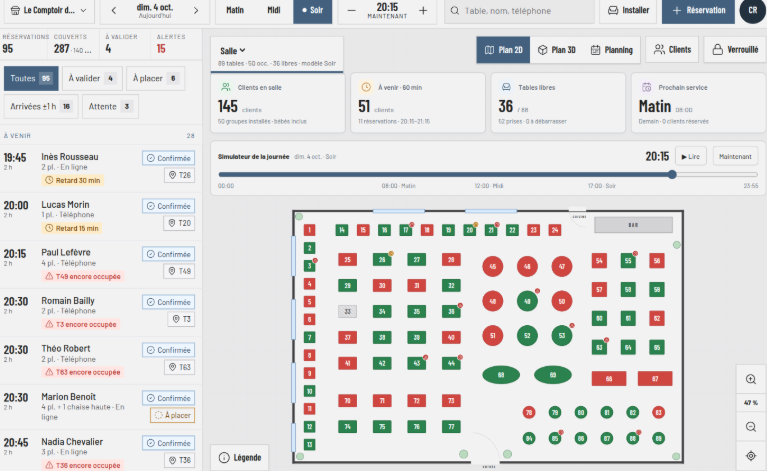Click table T3 tag for Romain Bailly
Image resolution: width=767 pixels, height=471 pixels.
coord(182,319)
